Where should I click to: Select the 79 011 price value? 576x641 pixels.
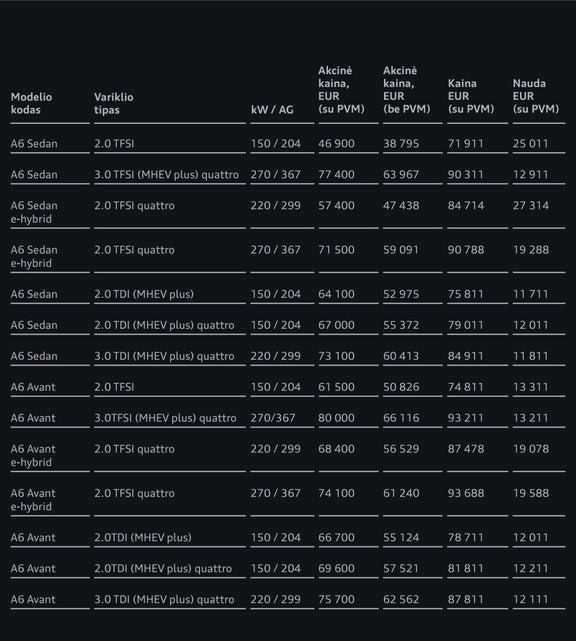click(x=465, y=325)
